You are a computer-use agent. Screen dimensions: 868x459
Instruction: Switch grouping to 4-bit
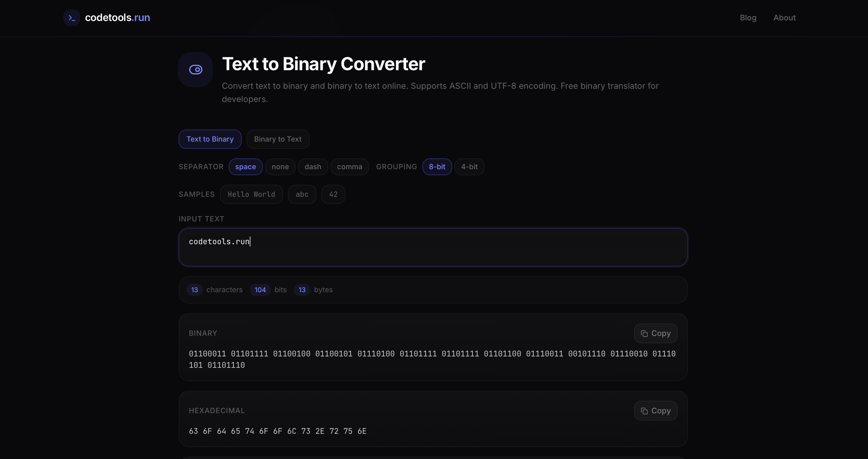469,167
